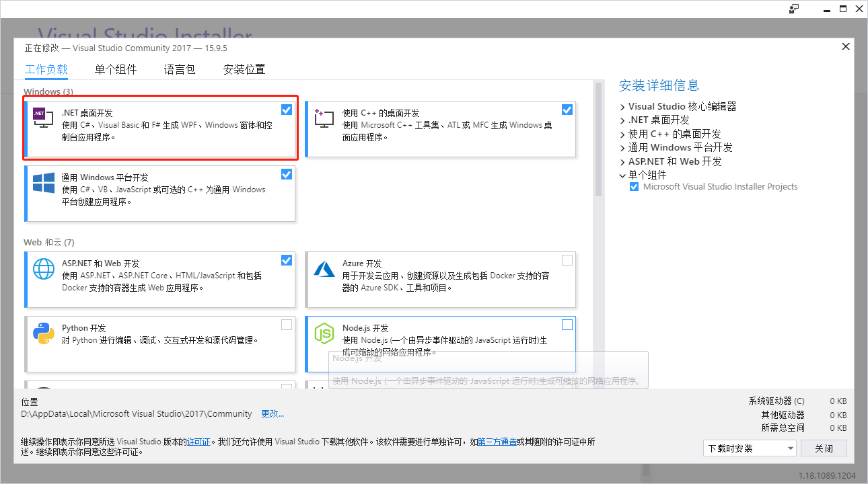
Task: Switch to the 安装位置 tab
Action: click(244, 69)
